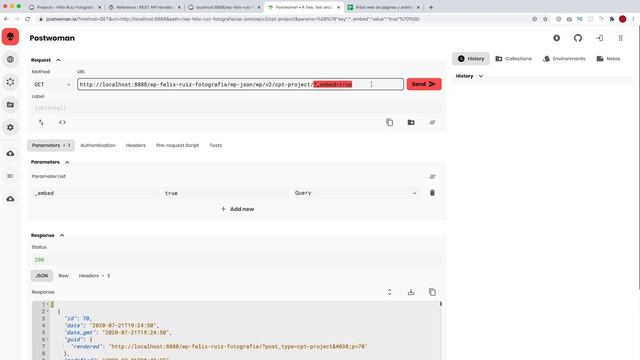This screenshot has width=640, height=360.
Task: Click upper cloud icon in left sidebar
Action: tap(10, 153)
